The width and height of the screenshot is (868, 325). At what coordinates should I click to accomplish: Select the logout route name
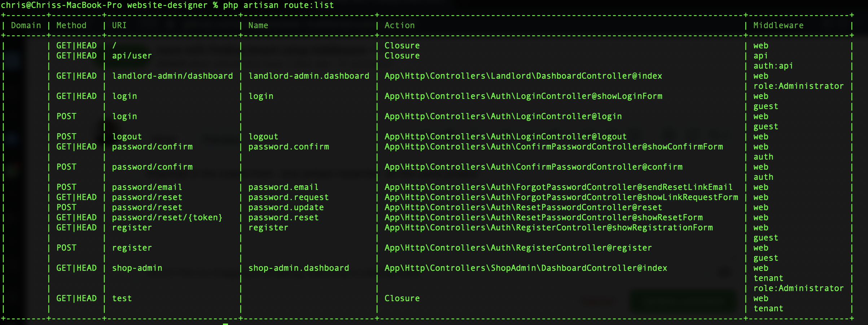coord(263,136)
